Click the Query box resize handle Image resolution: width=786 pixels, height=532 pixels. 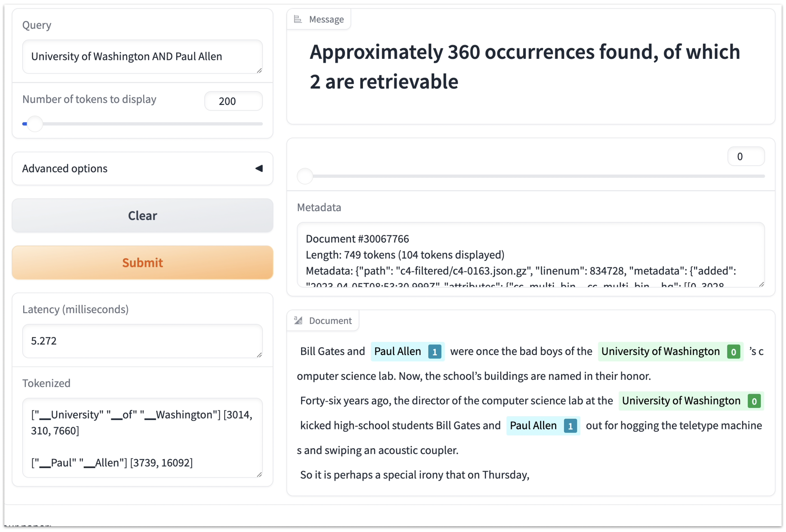259,70
